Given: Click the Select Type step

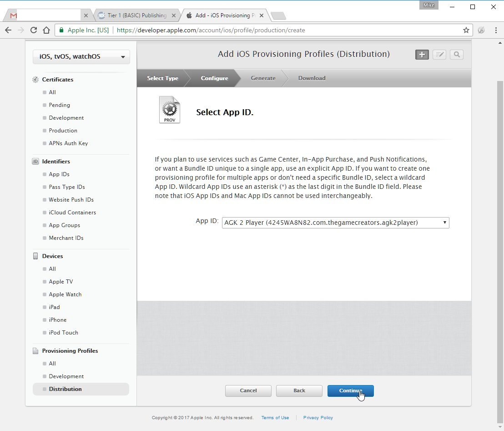Looking at the screenshot, I should [x=162, y=78].
